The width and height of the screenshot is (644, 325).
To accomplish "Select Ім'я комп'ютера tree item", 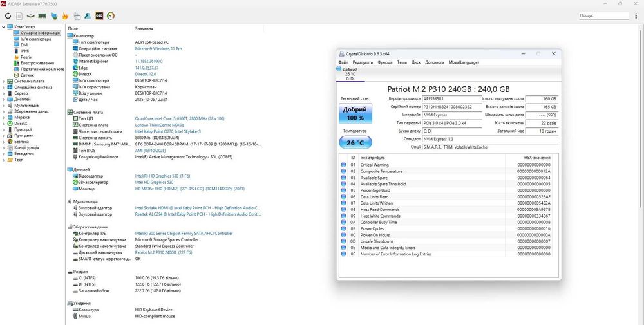I will point(35,39).
